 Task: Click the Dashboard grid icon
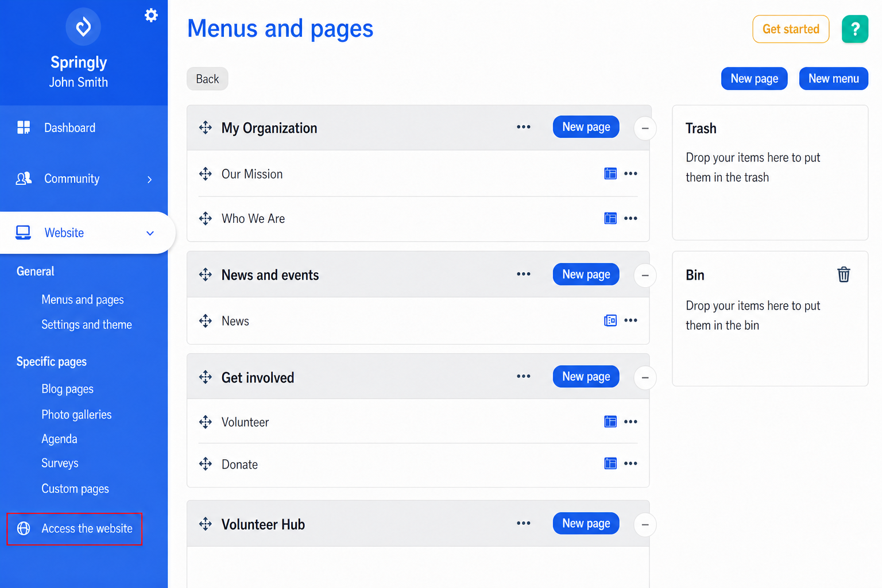[24, 127]
